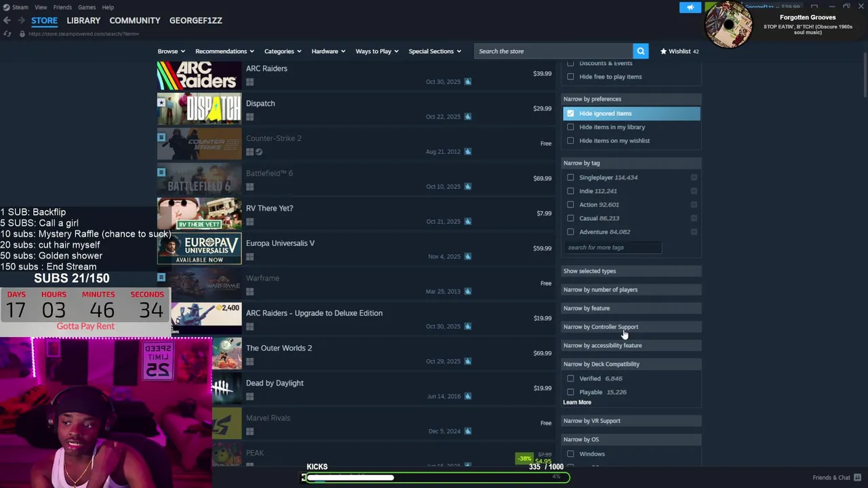Click the search for more tags field
The width and height of the screenshot is (868, 488).
coord(612,247)
